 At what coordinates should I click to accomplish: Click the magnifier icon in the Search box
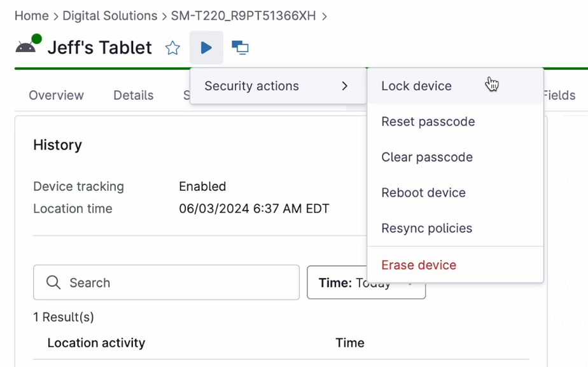pyautogui.click(x=53, y=282)
